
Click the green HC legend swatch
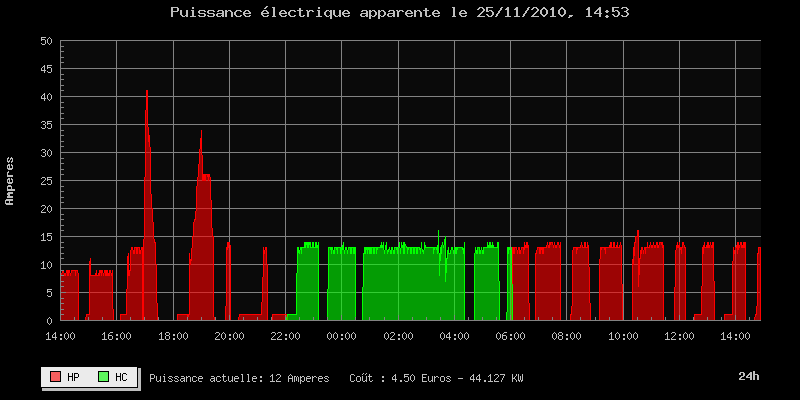[x=104, y=377]
